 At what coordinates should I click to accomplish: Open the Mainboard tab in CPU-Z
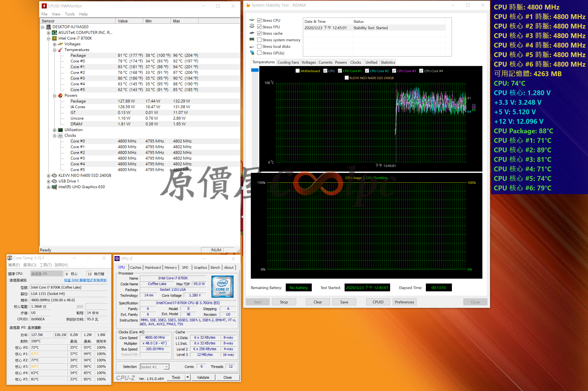153,267
